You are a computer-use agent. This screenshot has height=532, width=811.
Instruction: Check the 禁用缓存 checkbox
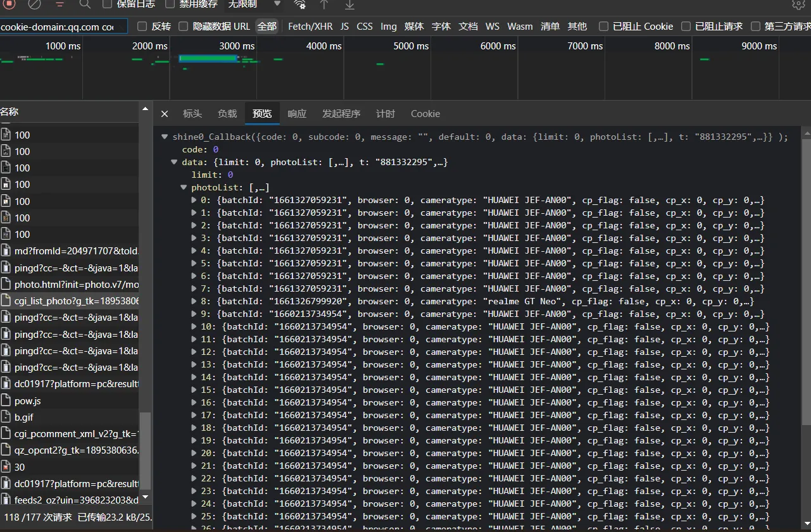[x=170, y=4]
